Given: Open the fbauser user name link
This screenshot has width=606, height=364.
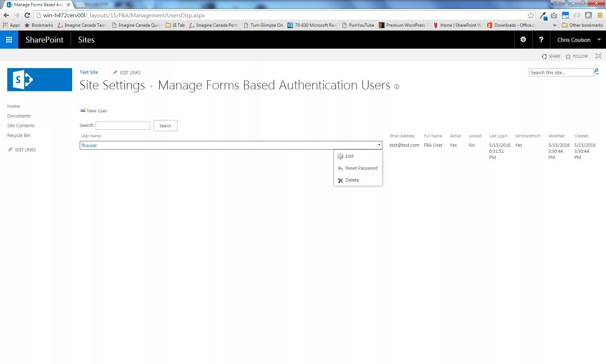Looking at the screenshot, I should pyautogui.click(x=89, y=145).
